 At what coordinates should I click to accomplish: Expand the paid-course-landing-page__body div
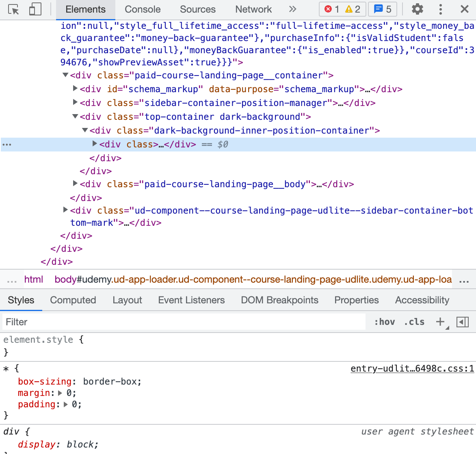pyautogui.click(x=75, y=184)
